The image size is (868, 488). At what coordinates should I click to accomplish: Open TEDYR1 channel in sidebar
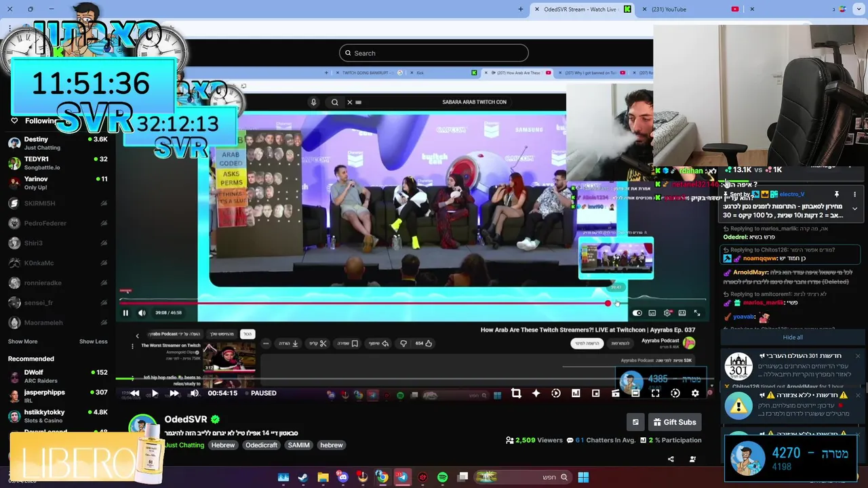click(58, 163)
